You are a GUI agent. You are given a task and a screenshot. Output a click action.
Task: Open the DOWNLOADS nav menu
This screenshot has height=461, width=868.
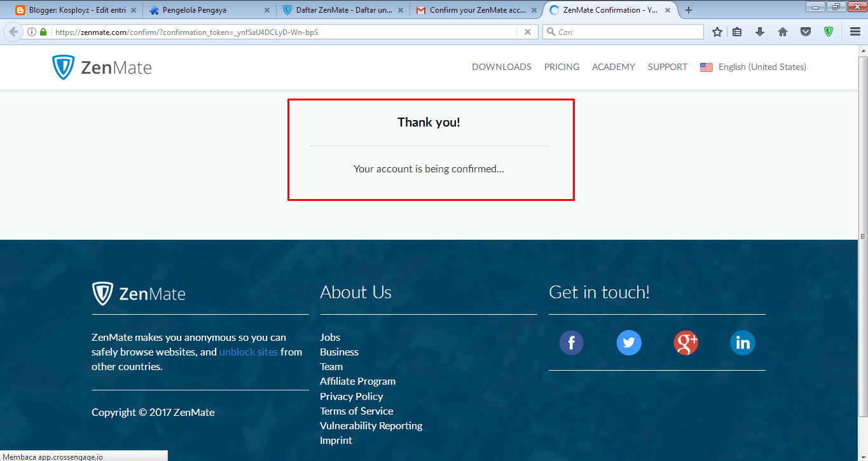click(502, 67)
